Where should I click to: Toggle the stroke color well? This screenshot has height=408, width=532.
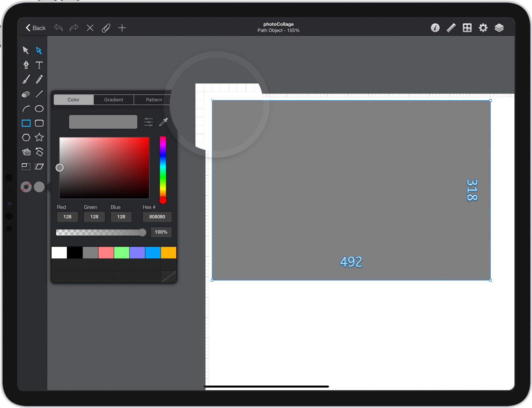26,187
